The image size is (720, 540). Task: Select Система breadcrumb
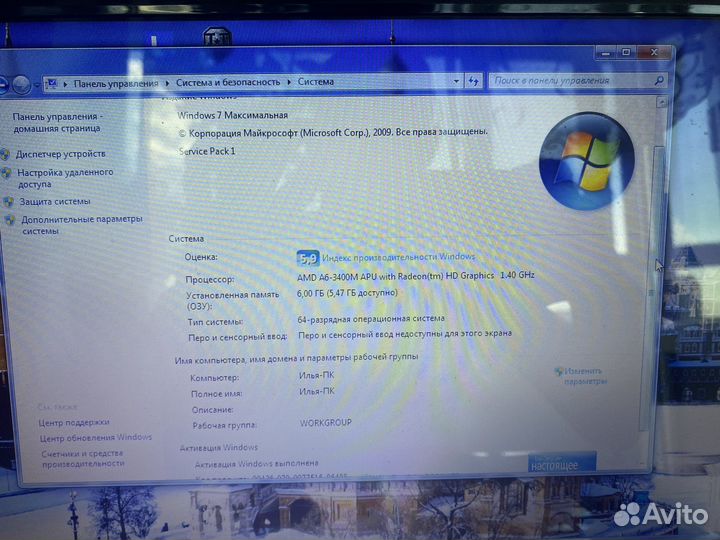tap(315, 82)
